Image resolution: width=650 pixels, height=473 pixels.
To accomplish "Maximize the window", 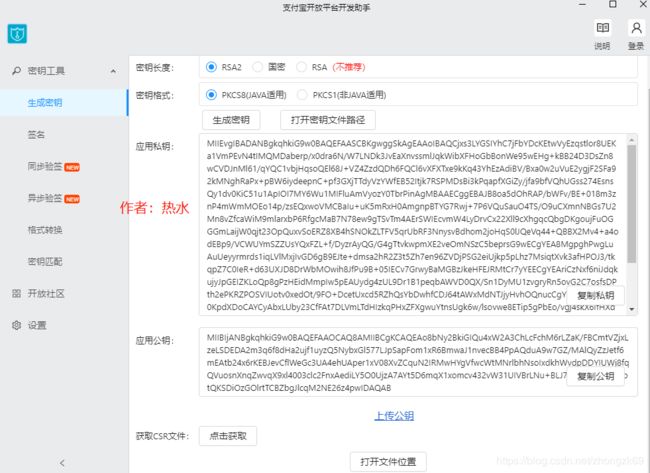I will (x=613, y=4).
